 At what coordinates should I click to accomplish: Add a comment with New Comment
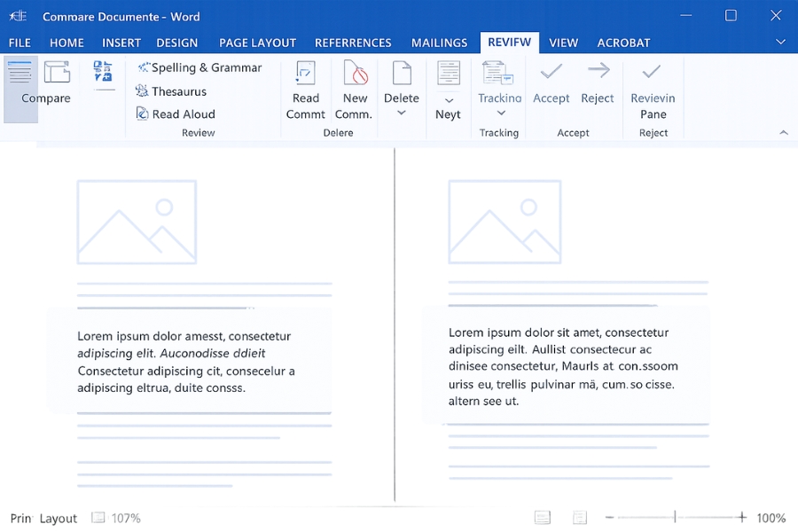click(x=355, y=74)
